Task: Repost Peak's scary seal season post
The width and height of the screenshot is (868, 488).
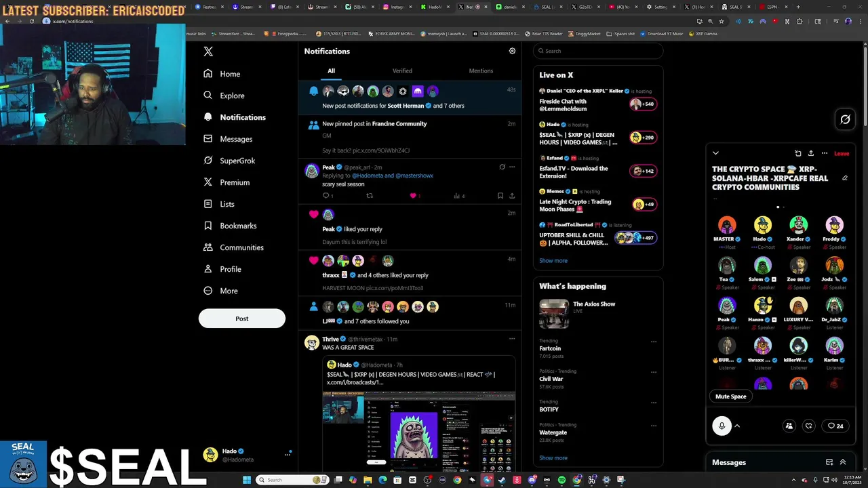Action: click(370, 196)
